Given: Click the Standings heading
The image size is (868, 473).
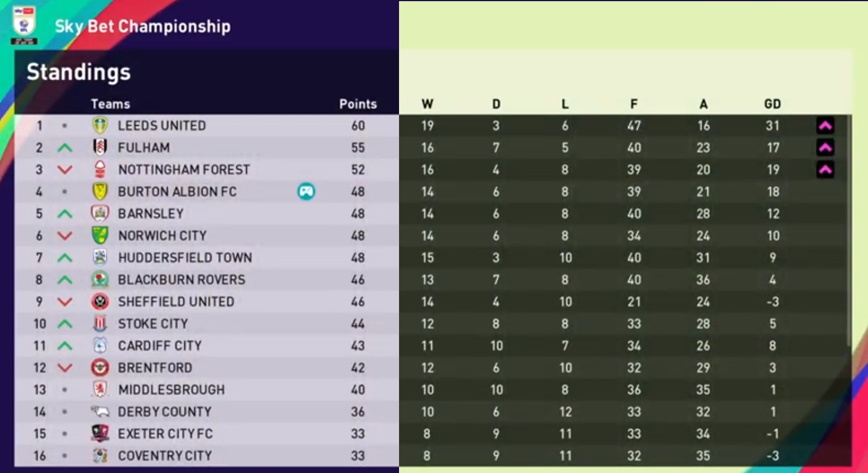Looking at the screenshot, I should [79, 72].
